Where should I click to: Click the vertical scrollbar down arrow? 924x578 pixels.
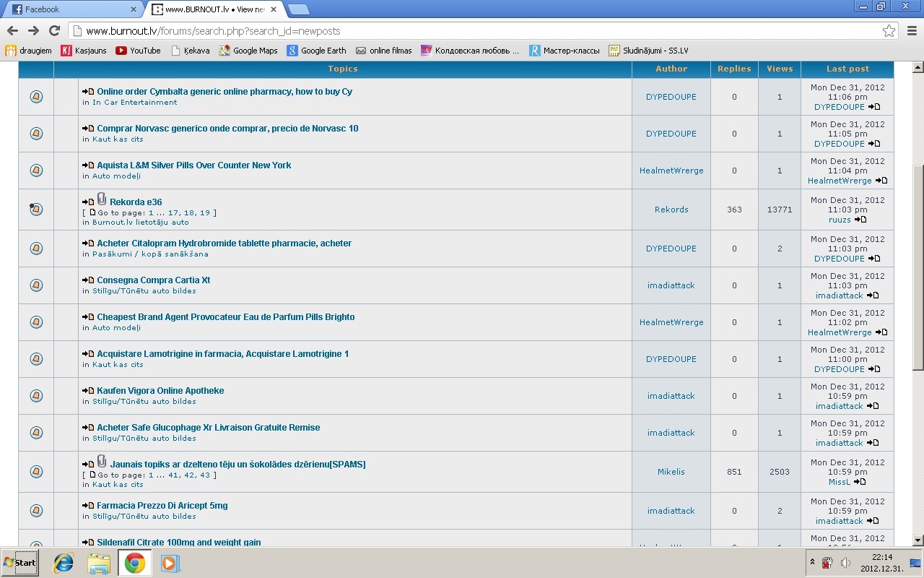click(x=918, y=540)
